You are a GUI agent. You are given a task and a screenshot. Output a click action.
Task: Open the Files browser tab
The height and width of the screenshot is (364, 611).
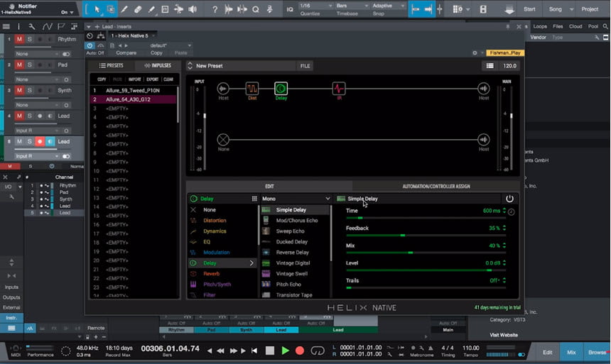(558, 26)
